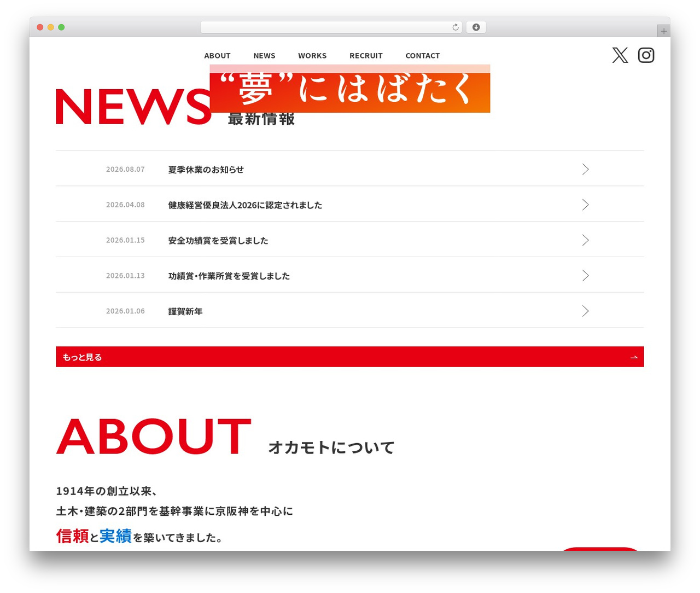Click the もっと見る button

click(x=350, y=357)
